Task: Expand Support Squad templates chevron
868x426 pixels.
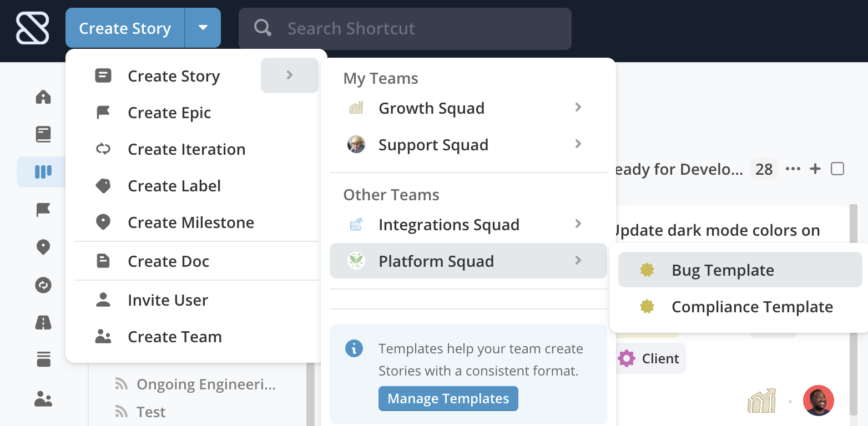Action: (x=578, y=144)
